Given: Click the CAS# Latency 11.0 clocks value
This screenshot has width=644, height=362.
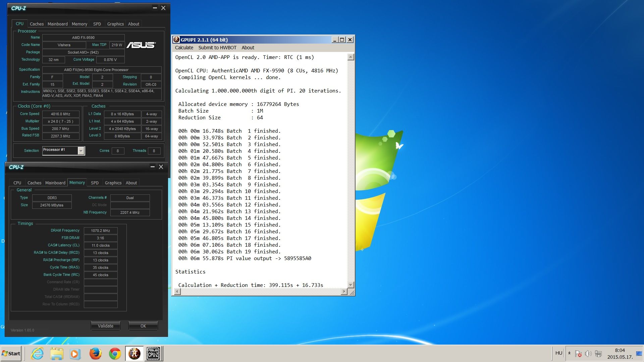Looking at the screenshot, I should click(x=101, y=245).
